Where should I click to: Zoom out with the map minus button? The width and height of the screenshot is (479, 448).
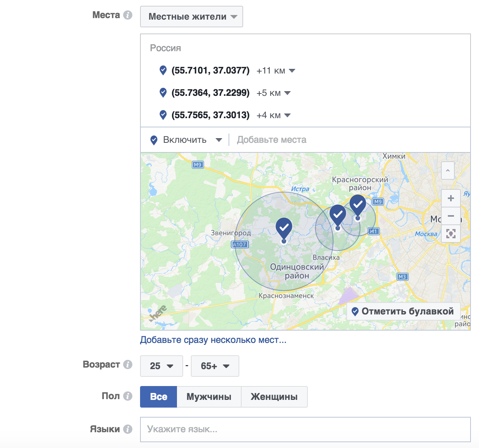[x=451, y=216]
